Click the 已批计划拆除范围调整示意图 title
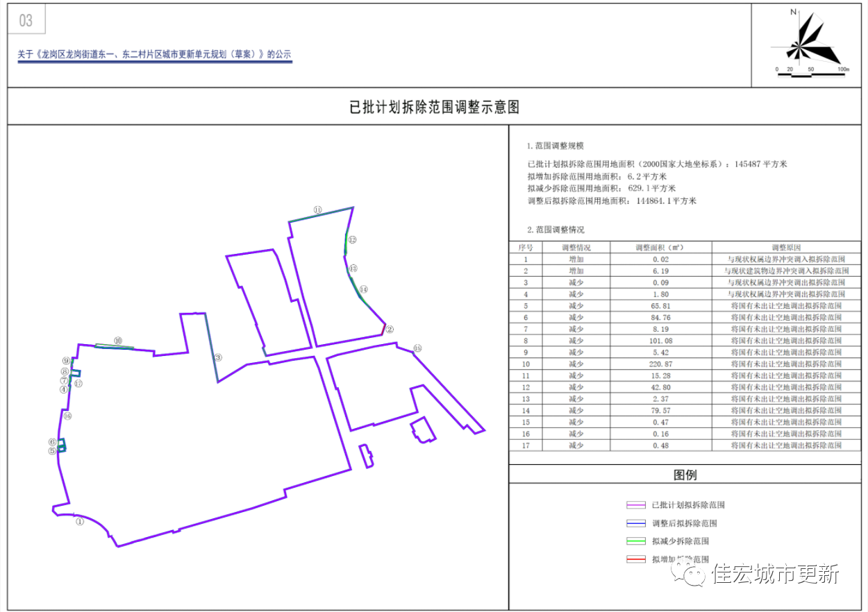Image resolution: width=868 pixels, height=612 pixels. point(433,107)
